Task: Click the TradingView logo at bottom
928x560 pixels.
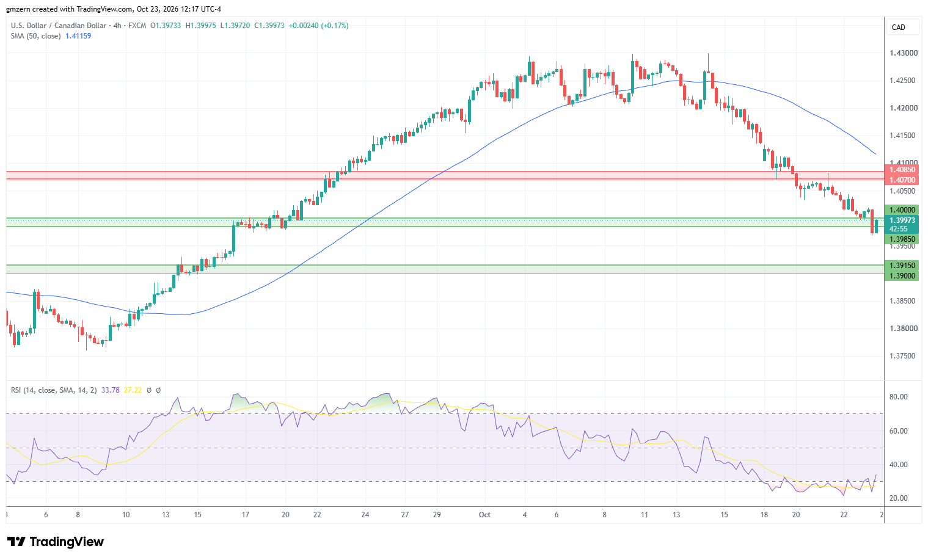Action: click(55, 542)
